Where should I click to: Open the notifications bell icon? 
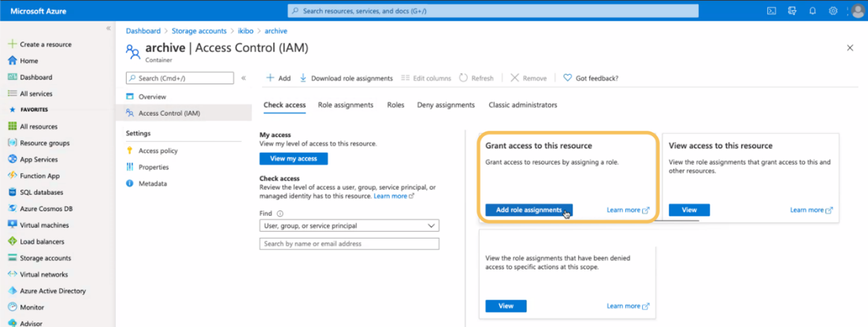[x=812, y=11]
